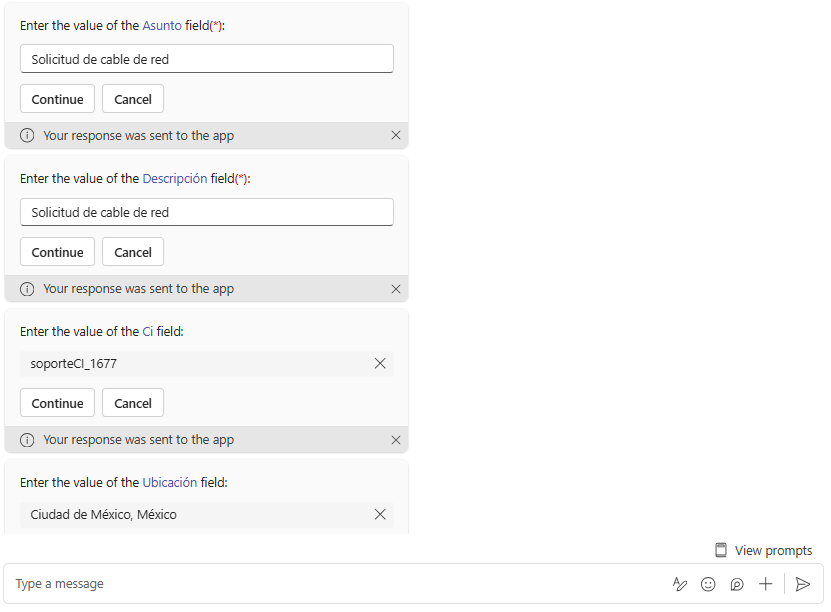The height and width of the screenshot is (612, 831).
Task: Clear the Ciudad de México value
Action: tap(380, 514)
